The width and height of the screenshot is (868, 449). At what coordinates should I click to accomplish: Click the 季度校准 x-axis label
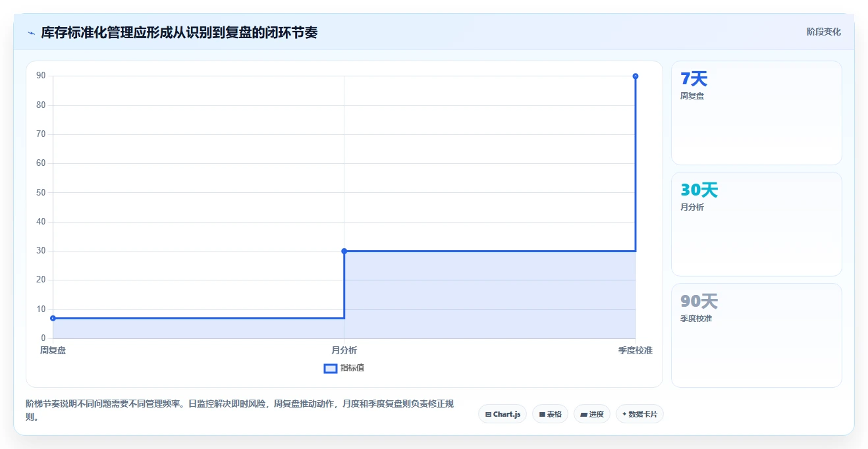pos(636,350)
